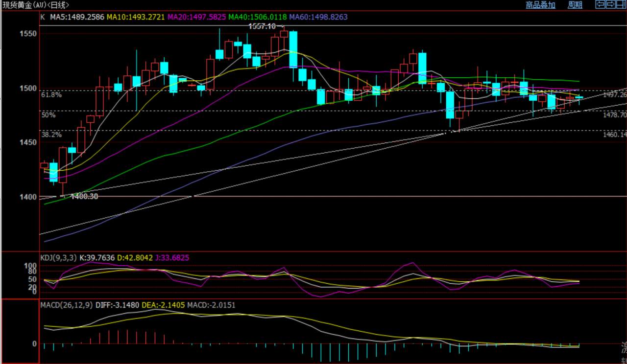627x364 pixels.
Task: Click the KDJ(9,3,3) indicator label
Action: tap(58, 257)
